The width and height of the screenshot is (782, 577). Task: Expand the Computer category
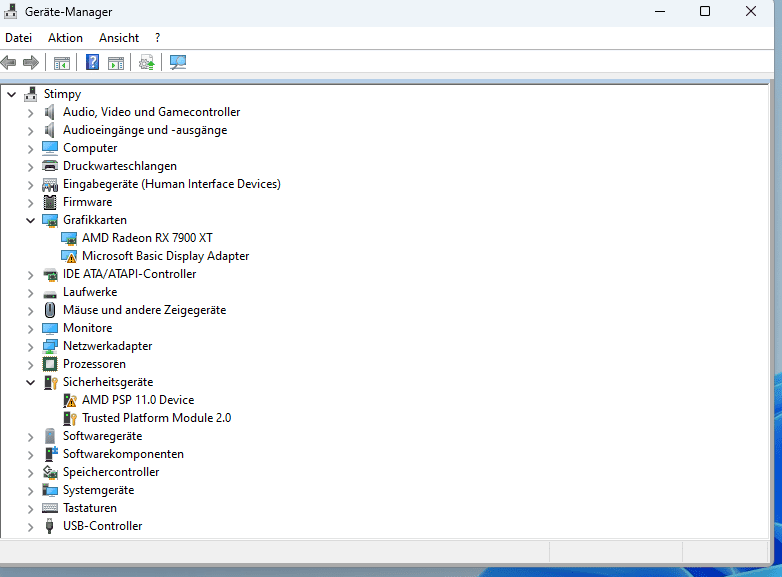pos(30,149)
